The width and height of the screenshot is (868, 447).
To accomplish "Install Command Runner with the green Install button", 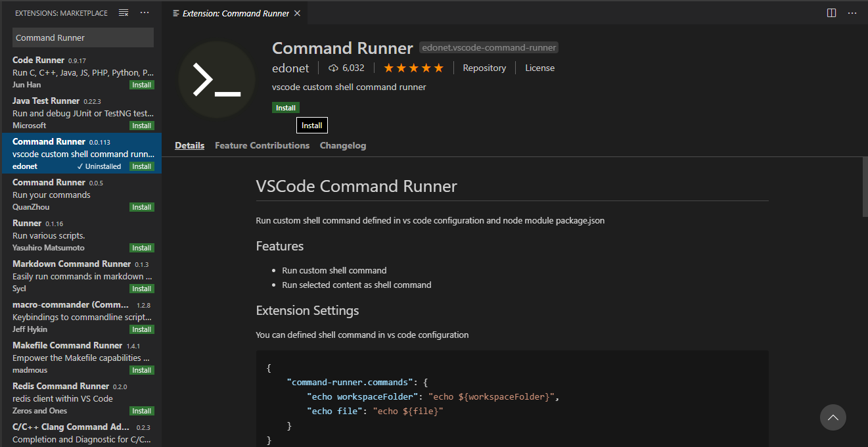I will click(x=285, y=107).
